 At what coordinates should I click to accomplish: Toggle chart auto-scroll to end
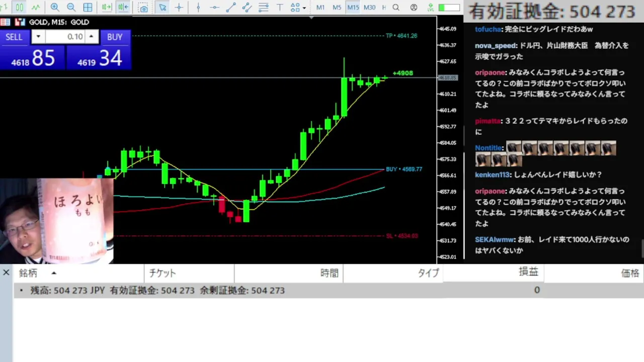107,8
